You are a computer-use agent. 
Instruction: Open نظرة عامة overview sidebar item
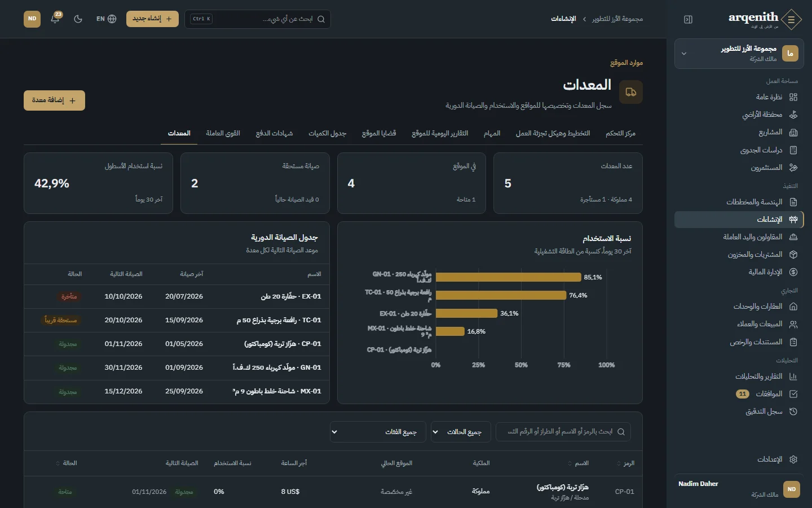(x=739, y=97)
